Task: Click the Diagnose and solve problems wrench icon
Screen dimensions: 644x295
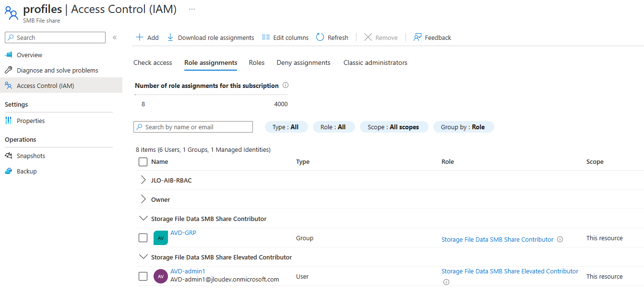Action: point(9,70)
